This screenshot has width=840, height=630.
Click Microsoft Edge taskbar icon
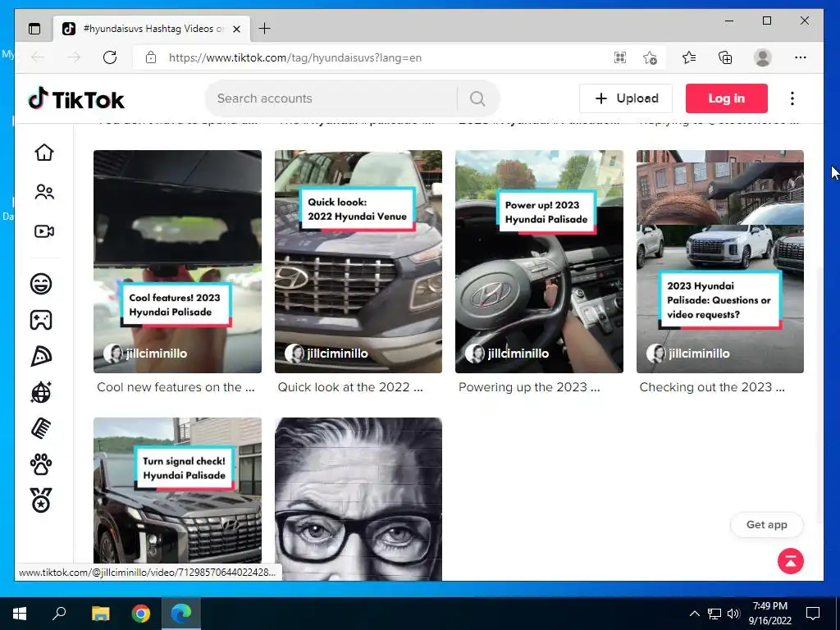[x=181, y=614]
